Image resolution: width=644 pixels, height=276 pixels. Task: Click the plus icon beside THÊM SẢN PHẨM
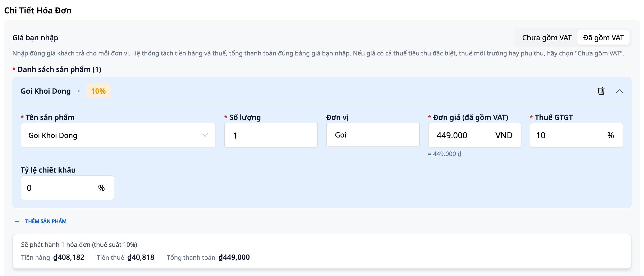[17, 221]
